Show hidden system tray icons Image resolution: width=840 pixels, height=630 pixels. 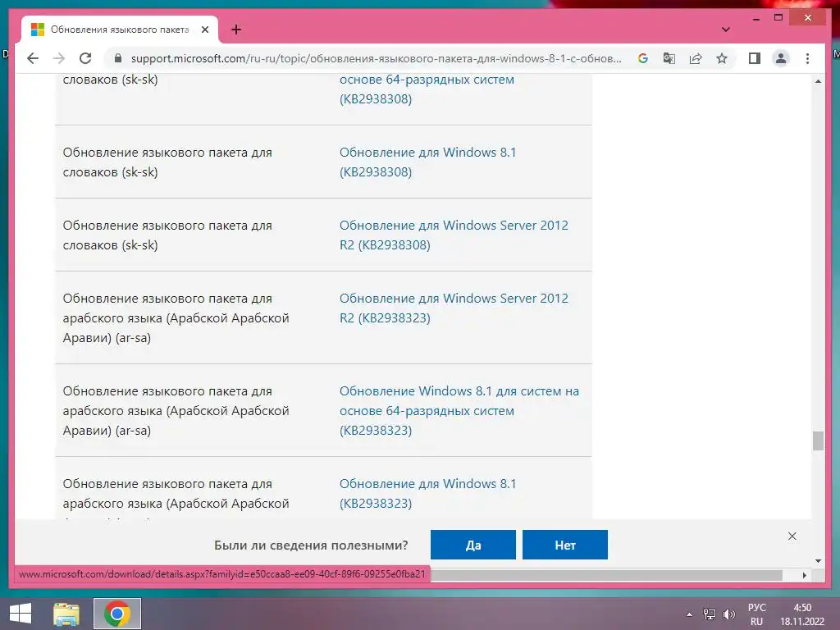[x=689, y=614]
